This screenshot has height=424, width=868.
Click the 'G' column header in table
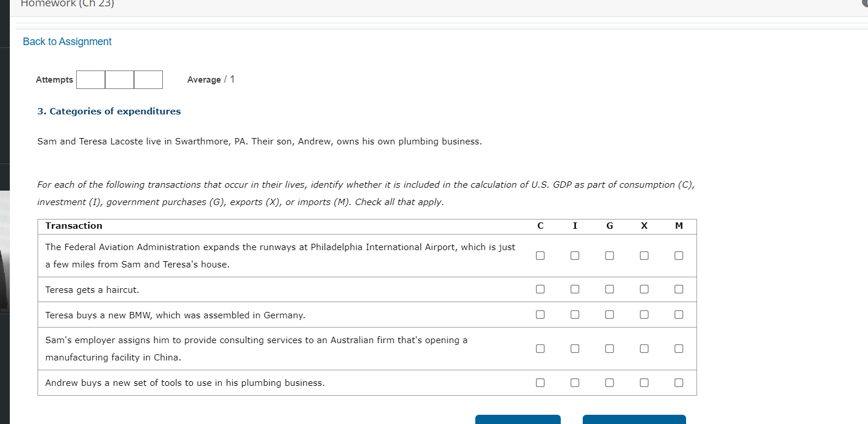tap(609, 226)
